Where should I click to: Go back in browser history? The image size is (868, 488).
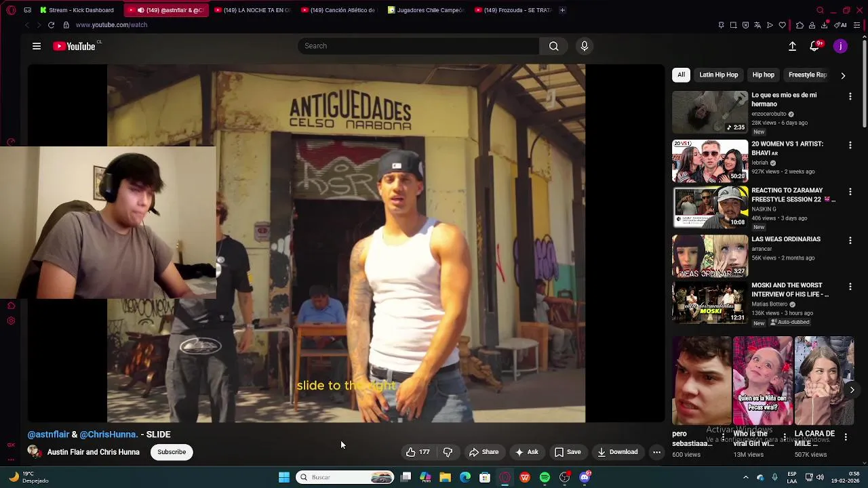[27, 25]
